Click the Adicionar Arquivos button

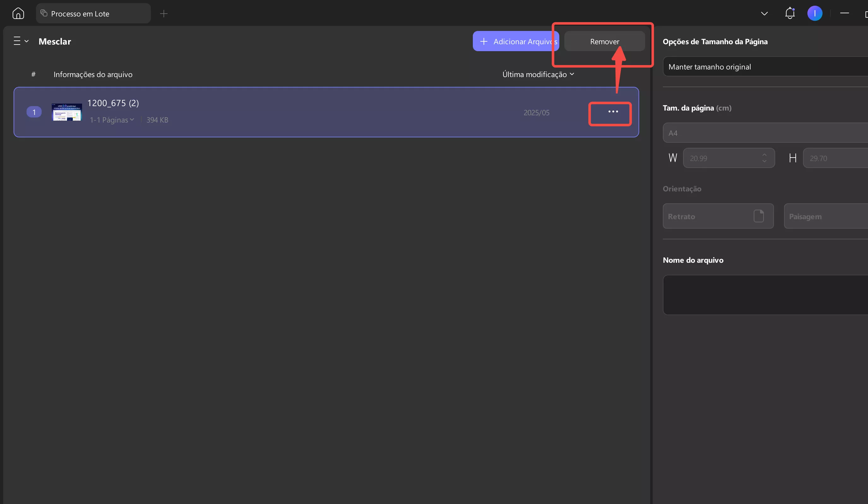[x=515, y=41]
